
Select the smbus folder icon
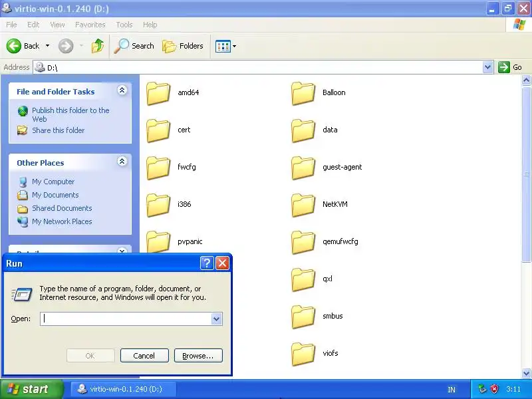coord(303,317)
